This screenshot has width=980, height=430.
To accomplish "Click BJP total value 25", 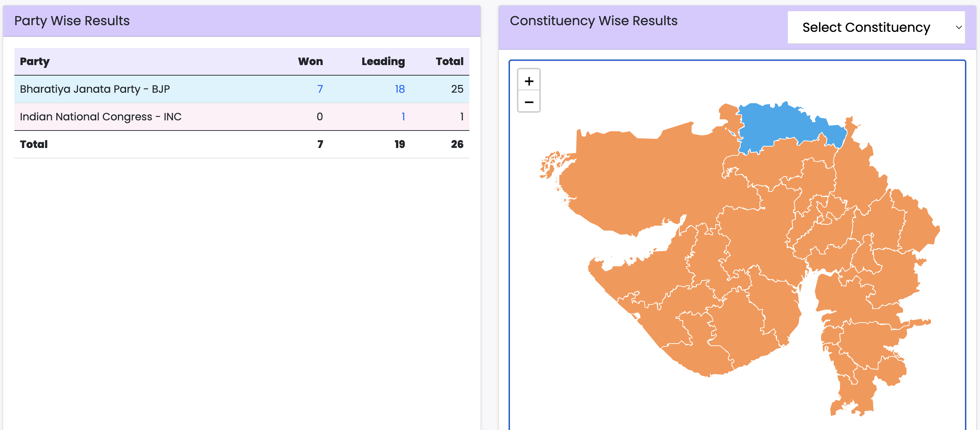I will tap(457, 89).
